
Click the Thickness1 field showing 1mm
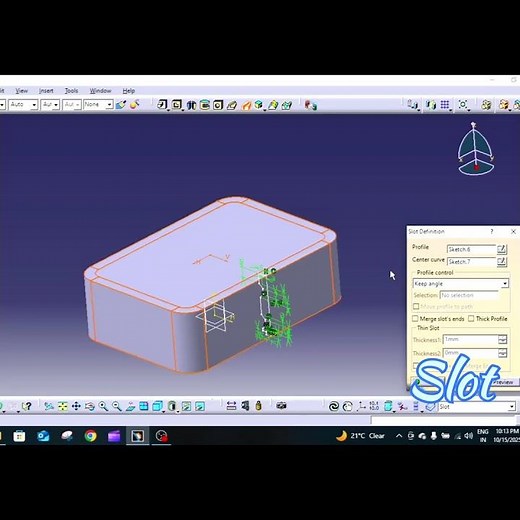pyautogui.click(x=470, y=339)
